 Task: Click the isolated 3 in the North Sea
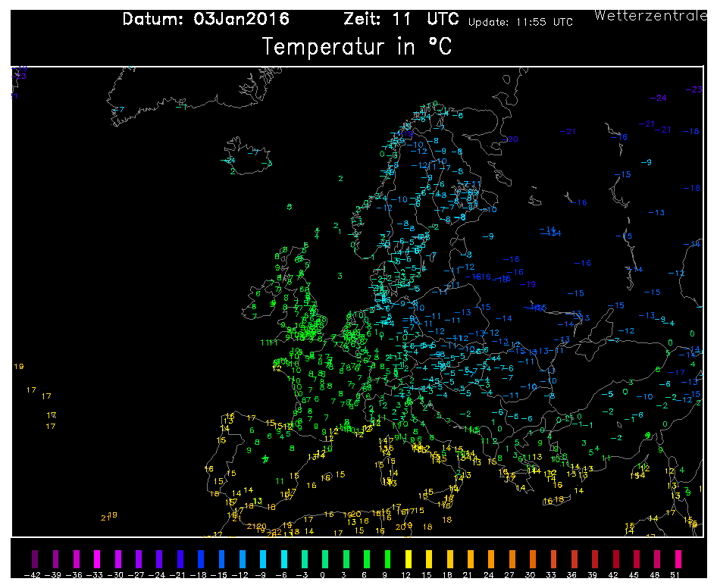[x=340, y=276]
